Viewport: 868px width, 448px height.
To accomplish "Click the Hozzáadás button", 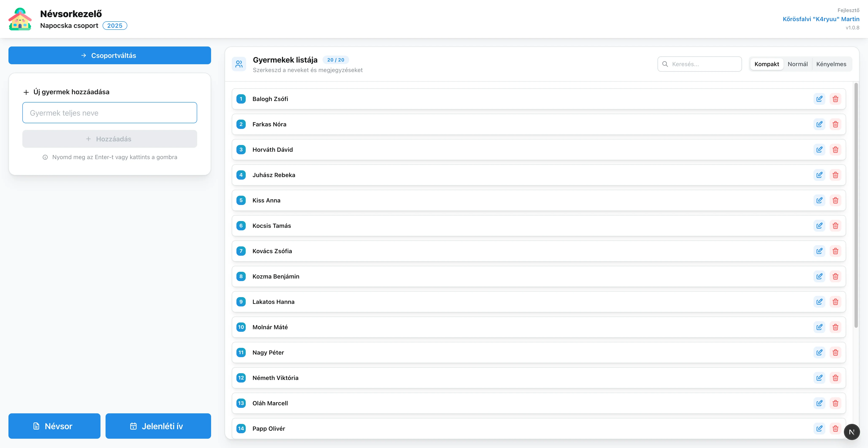I will [x=110, y=139].
